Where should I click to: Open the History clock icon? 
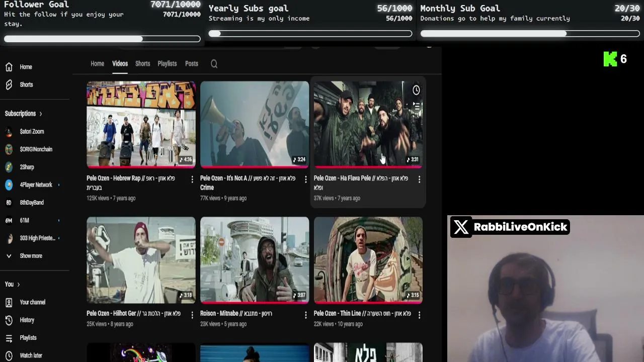point(9,320)
